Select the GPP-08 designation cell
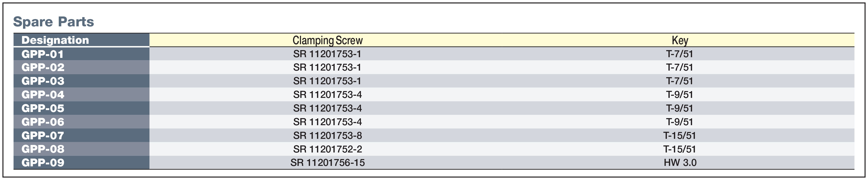Image resolution: width=868 pixels, height=180 pixels. [81, 149]
